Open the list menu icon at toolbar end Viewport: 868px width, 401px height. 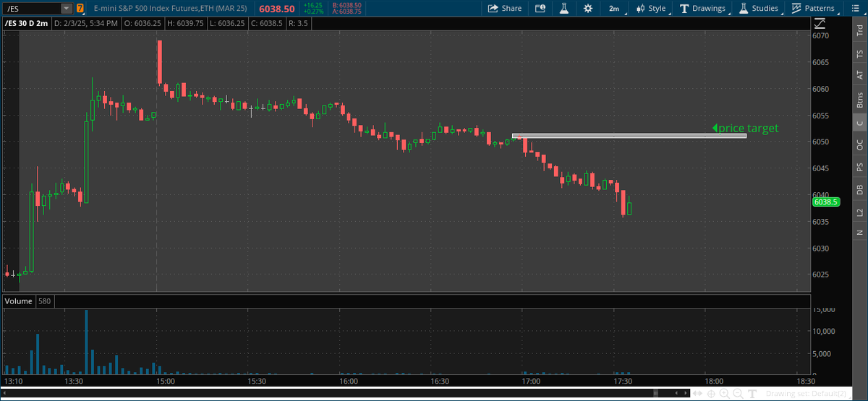856,9
